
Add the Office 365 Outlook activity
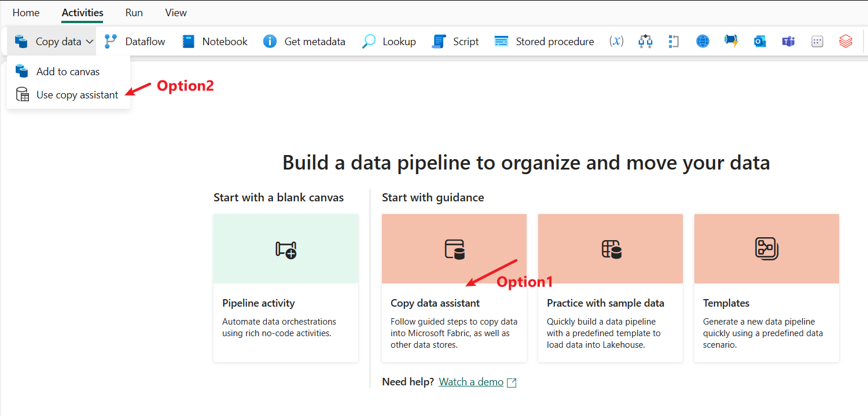[x=760, y=41]
